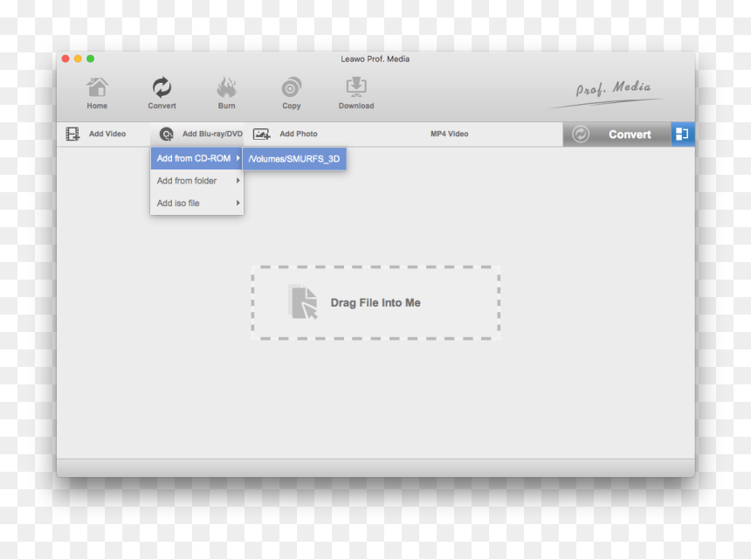
Task: Click the Add Photo picture icon
Action: click(261, 135)
